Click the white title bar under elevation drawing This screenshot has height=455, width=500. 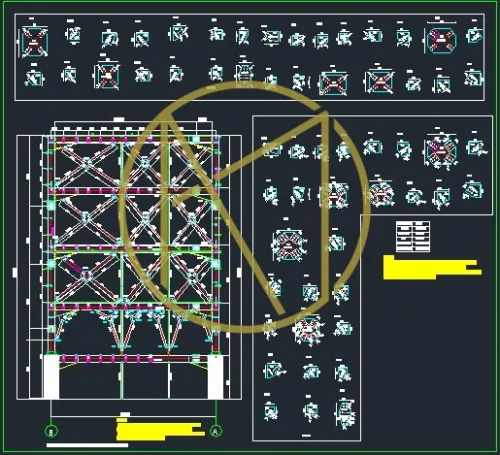coord(87,445)
